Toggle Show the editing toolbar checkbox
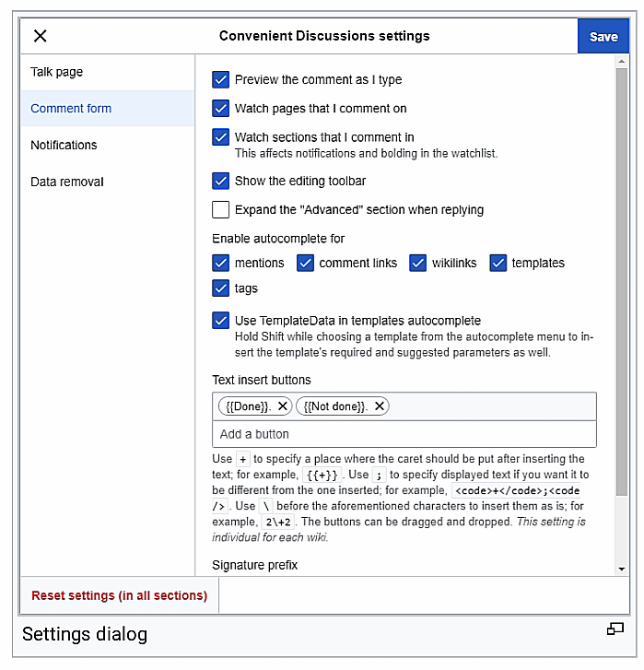The height and width of the screenshot is (670, 644). click(220, 181)
